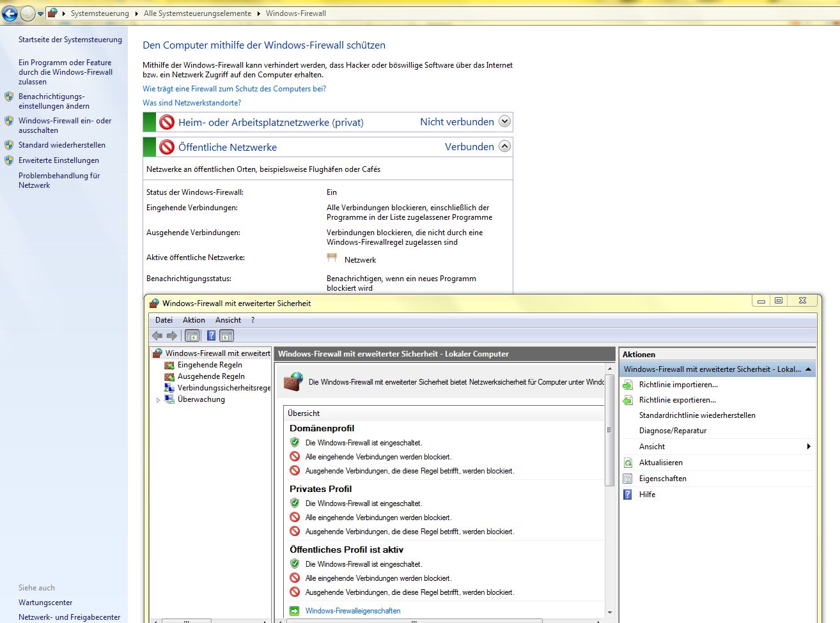Click the blocked icon next to Heim- oder Arbeitsplatznetzwerke
This screenshot has width=840, height=623.
point(167,122)
